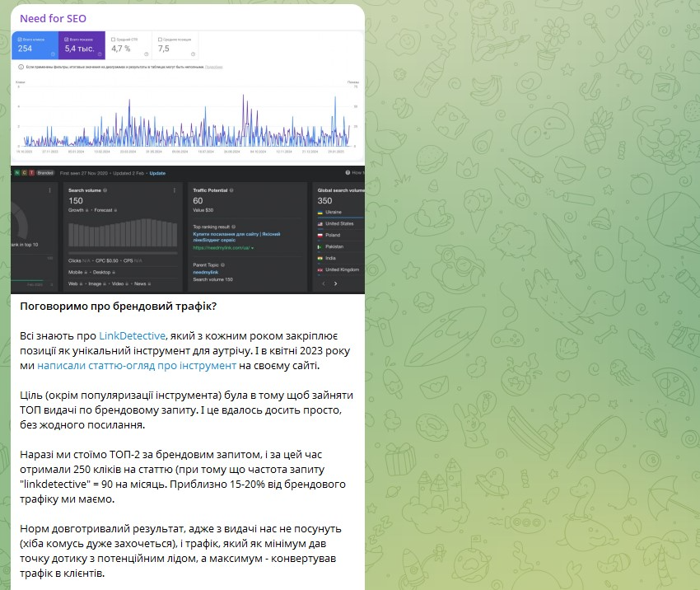The image size is (700, 590).
Task: Click the previous arrow under the country list
Action: [x=324, y=283]
